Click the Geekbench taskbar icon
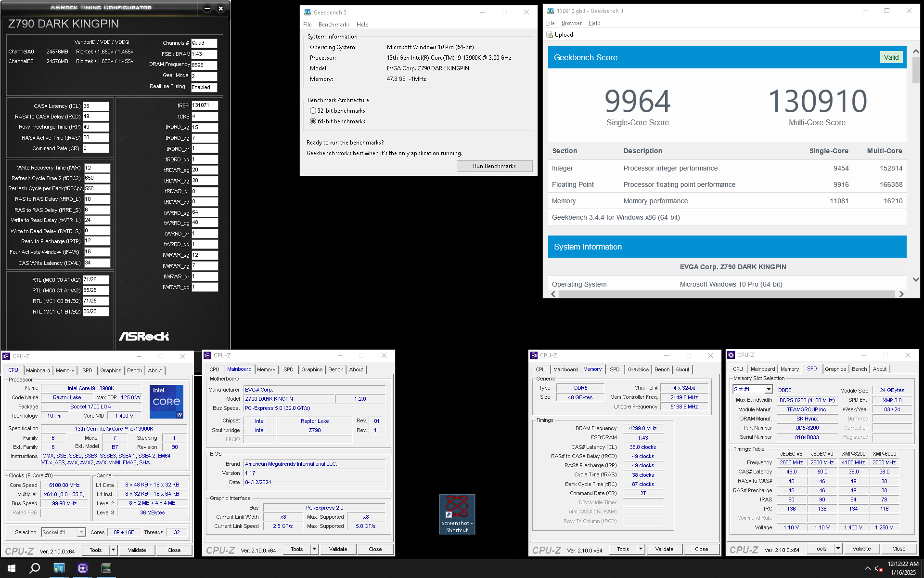The width and height of the screenshot is (924, 578). tap(59, 568)
